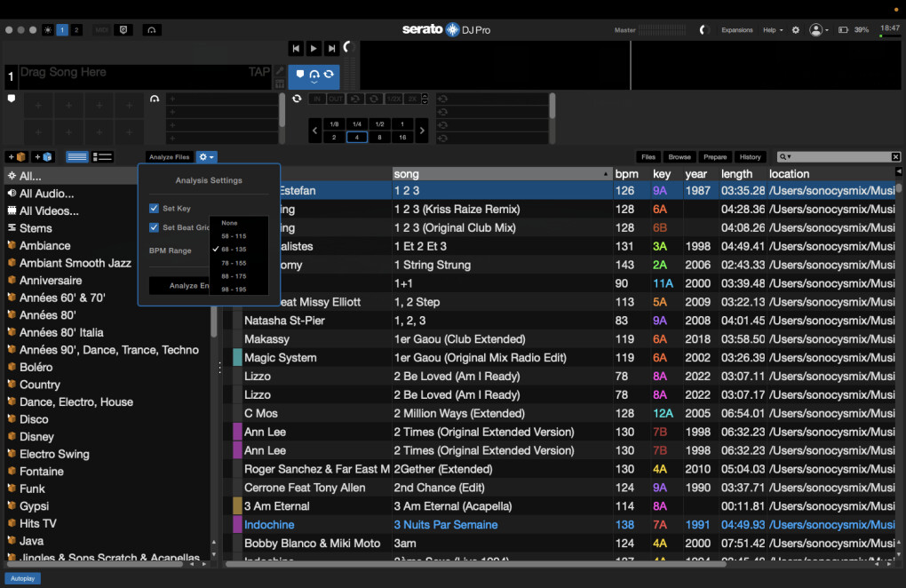Choose 78 - 155 BPM range

pyautogui.click(x=239, y=263)
